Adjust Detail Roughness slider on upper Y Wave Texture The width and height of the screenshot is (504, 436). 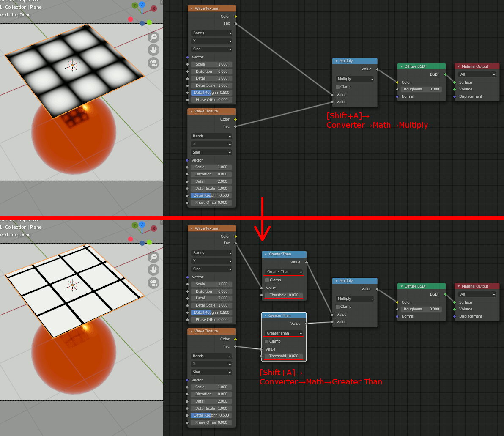[x=211, y=93]
